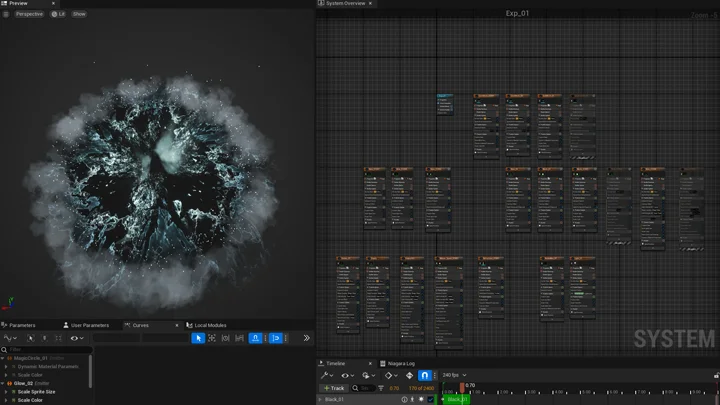The height and width of the screenshot is (405, 720).
Task: Open the curve visibility eye dropdown
Action: tap(77, 338)
